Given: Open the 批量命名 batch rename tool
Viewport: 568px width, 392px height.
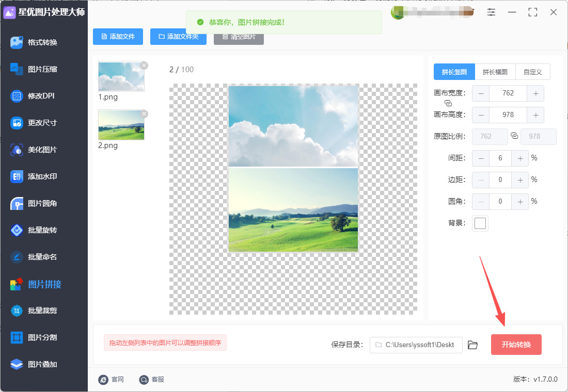Looking at the screenshot, I should (x=35, y=257).
